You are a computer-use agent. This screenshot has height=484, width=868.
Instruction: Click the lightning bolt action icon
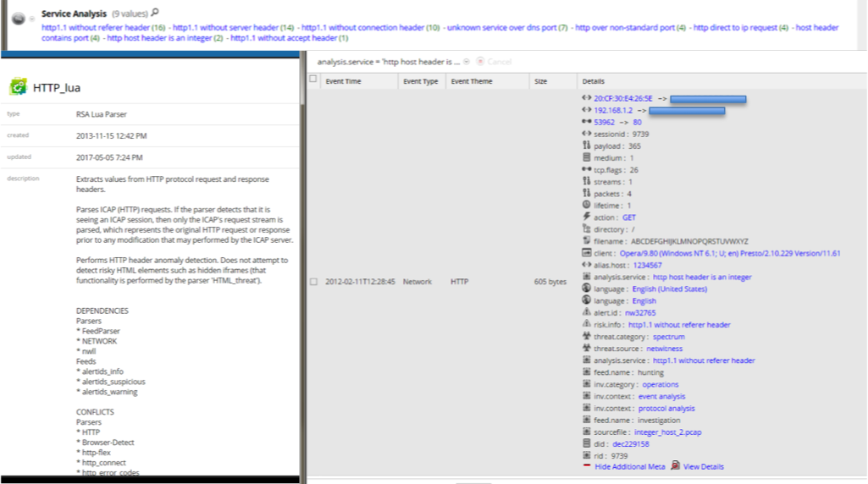coord(586,217)
